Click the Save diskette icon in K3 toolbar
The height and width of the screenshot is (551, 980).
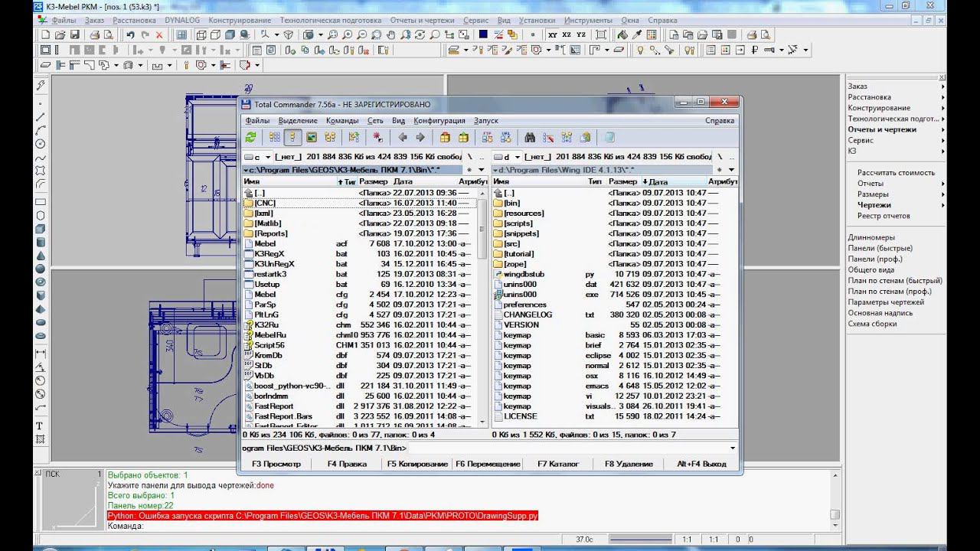(x=75, y=34)
